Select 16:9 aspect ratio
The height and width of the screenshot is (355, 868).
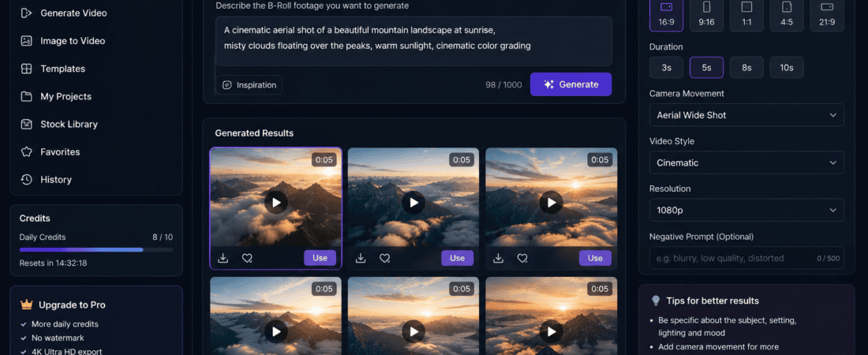point(667,15)
